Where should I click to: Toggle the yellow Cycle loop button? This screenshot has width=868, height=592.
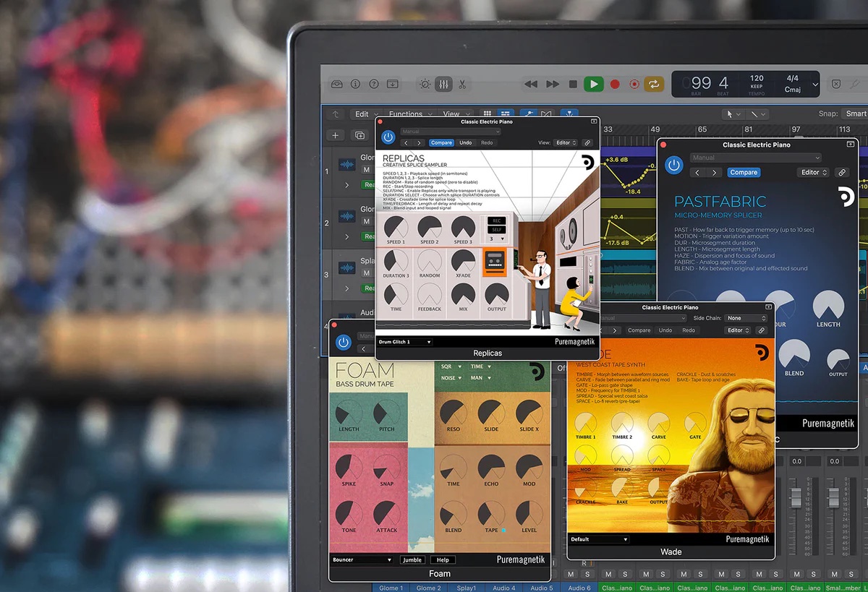(x=654, y=84)
